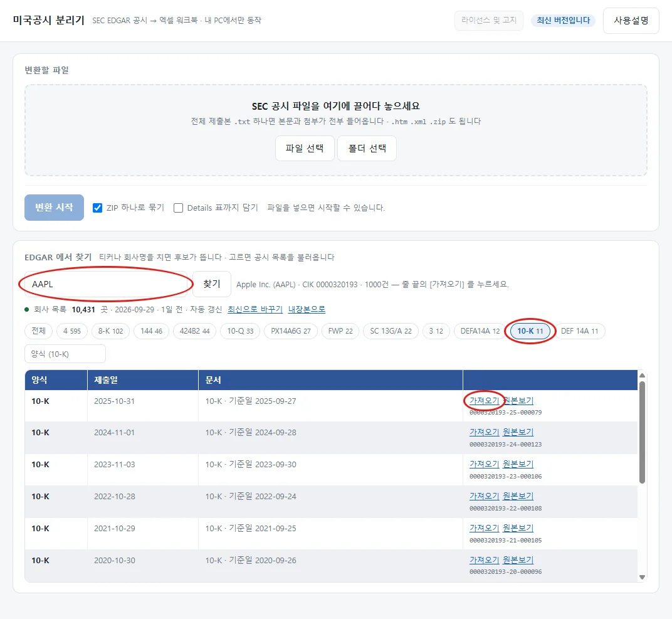Click 원본보기 for the 2024-11-01 filing
Screen dimensions: 672x619
[x=518, y=433]
